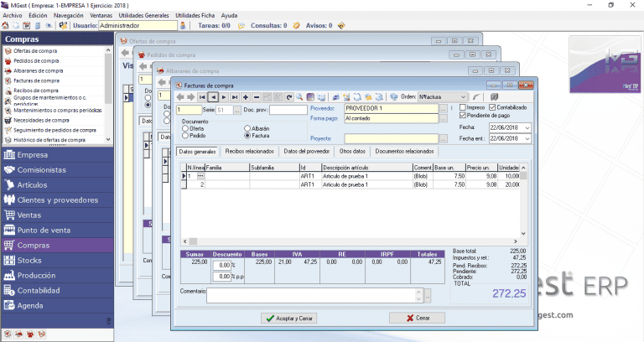This screenshot has height=342, width=644.
Task: Open the Archivo menu
Action: tap(13, 15)
